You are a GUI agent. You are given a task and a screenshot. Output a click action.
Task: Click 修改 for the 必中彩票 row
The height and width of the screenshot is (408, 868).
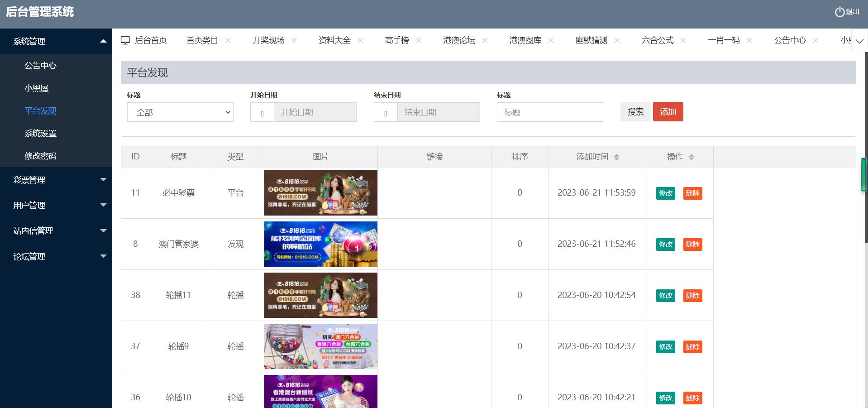(x=666, y=193)
